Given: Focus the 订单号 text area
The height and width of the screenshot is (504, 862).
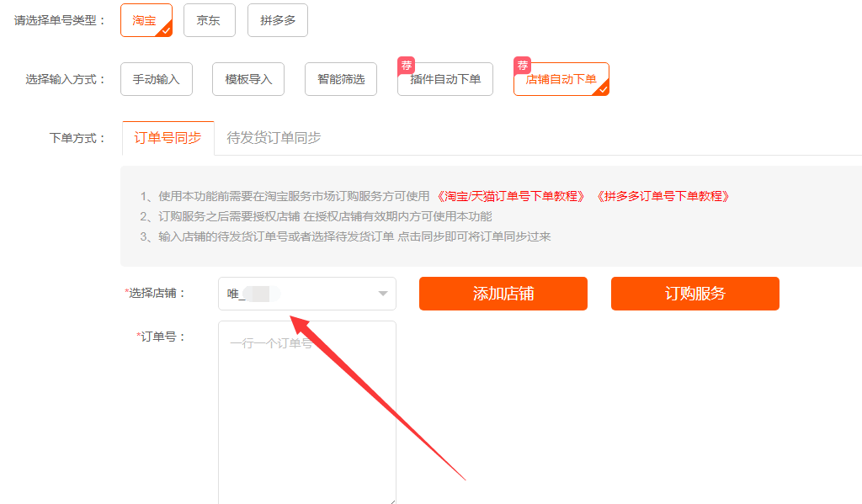Looking at the screenshot, I should click(x=307, y=412).
